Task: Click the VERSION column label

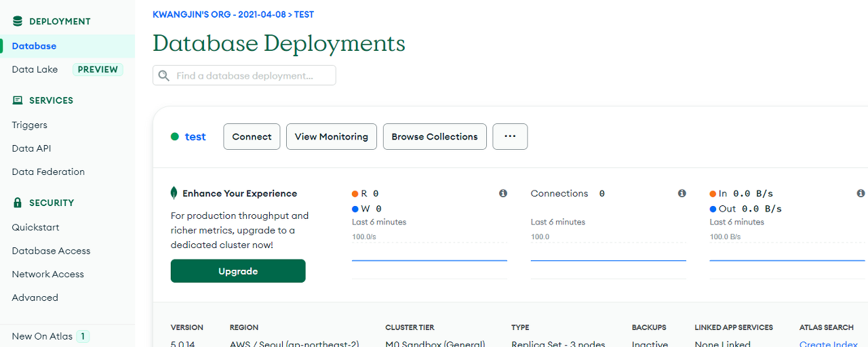Action: click(x=187, y=327)
